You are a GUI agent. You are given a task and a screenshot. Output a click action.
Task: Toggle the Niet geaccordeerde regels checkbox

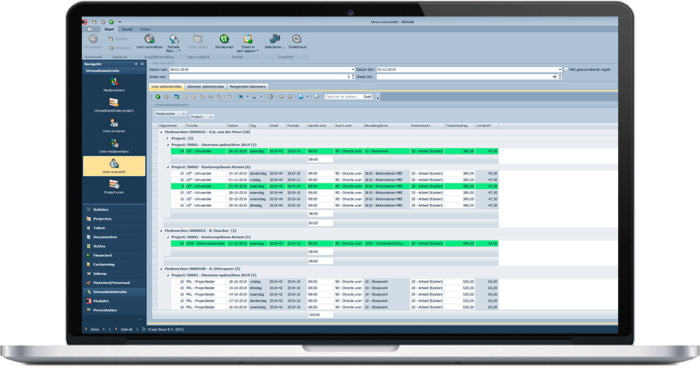[566, 70]
